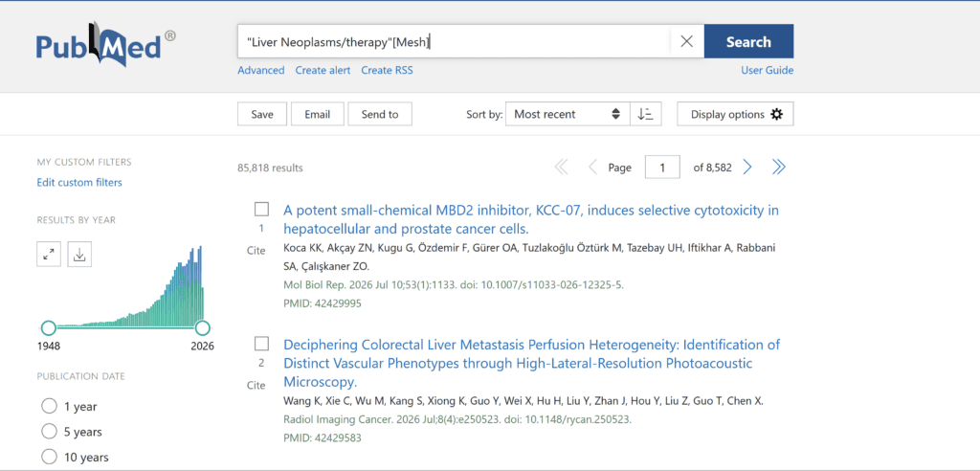Open Display options gear button

point(735,115)
